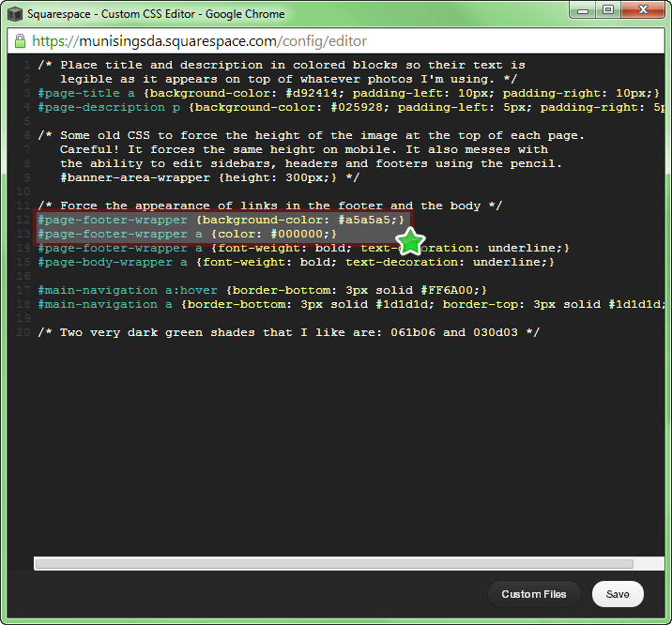Click the Squarespace cube icon in title bar
Screen dimensions: 672x625
(15, 14)
